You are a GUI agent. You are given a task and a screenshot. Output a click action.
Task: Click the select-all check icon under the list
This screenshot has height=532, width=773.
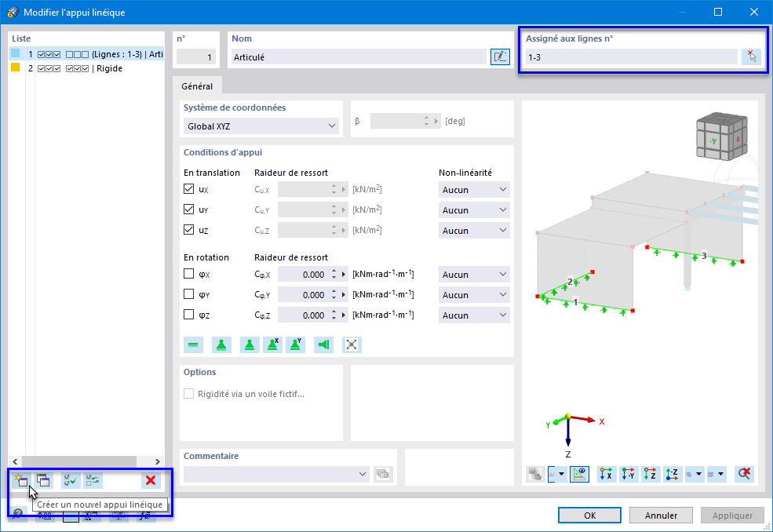coord(71,480)
